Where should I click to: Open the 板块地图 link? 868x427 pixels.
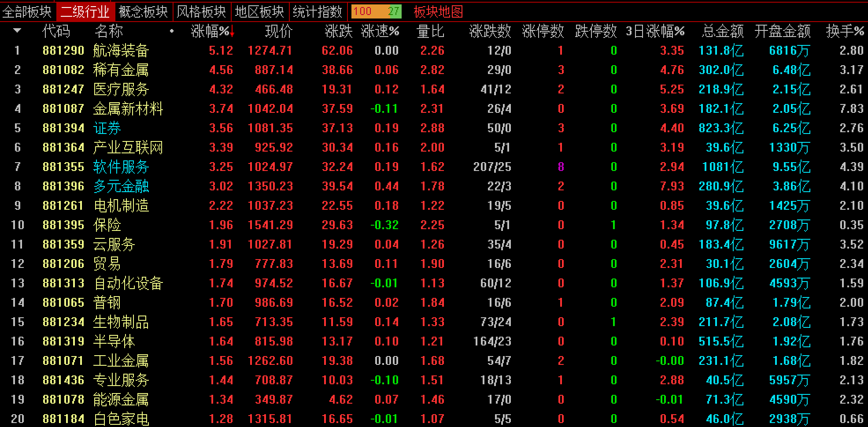pyautogui.click(x=438, y=11)
